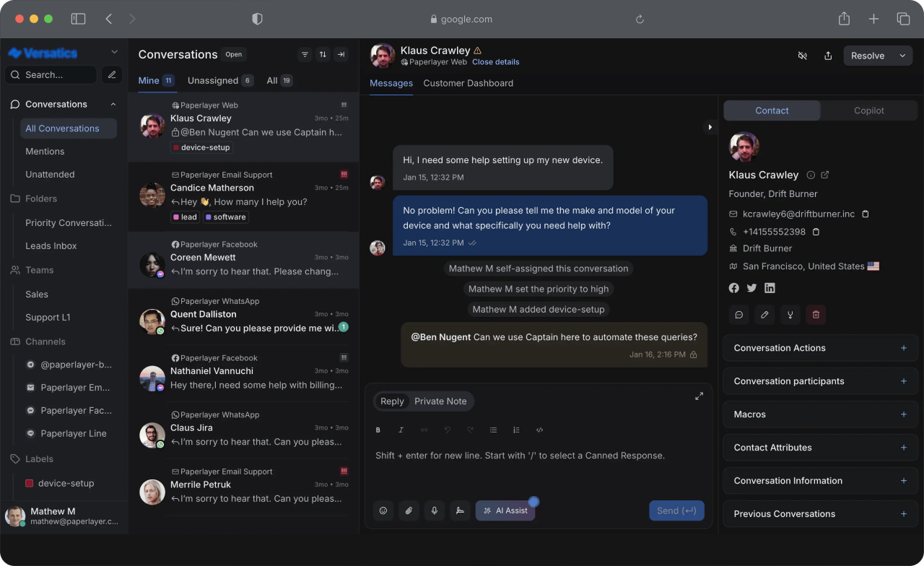This screenshot has width=924, height=566.
Task: Click the purple software label on Candice Matherson
Action: pos(226,217)
